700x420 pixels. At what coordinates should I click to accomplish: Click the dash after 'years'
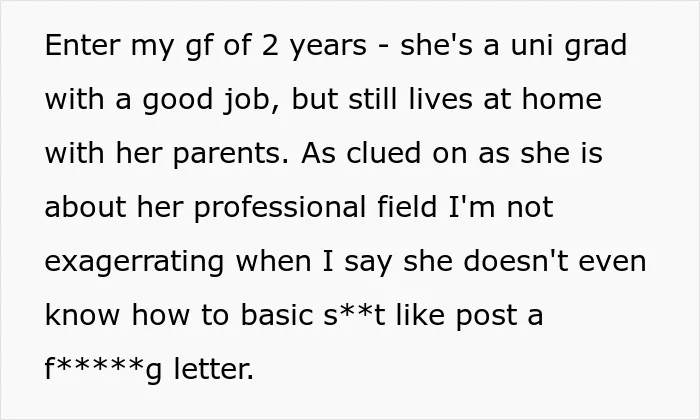pos(383,47)
